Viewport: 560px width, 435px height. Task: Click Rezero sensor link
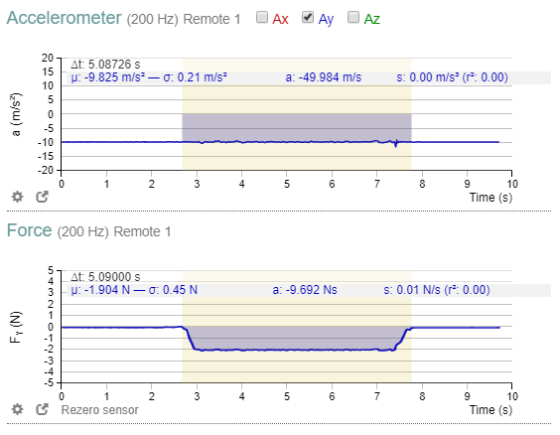100,410
